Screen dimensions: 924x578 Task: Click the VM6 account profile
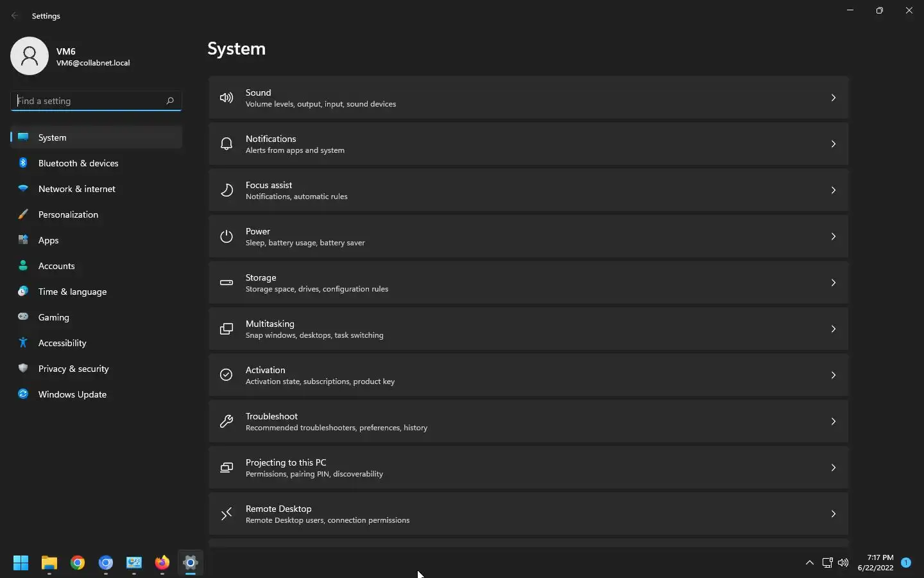pyautogui.click(x=71, y=57)
